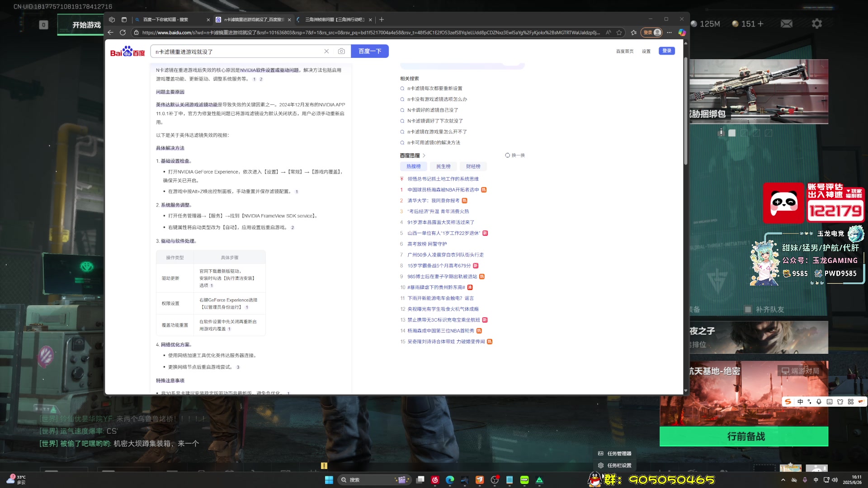Open the game settings gear icon
868x488 pixels.
pyautogui.click(x=816, y=23)
